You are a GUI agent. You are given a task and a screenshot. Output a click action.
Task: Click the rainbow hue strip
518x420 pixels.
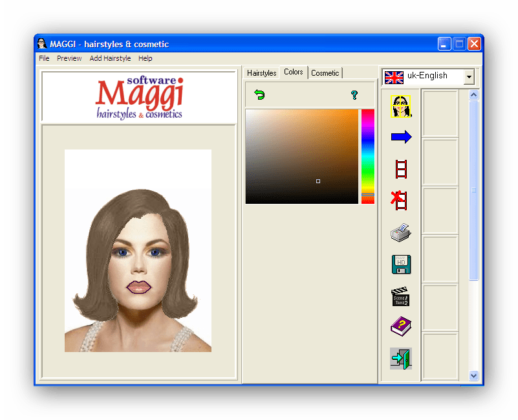pyautogui.click(x=367, y=156)
